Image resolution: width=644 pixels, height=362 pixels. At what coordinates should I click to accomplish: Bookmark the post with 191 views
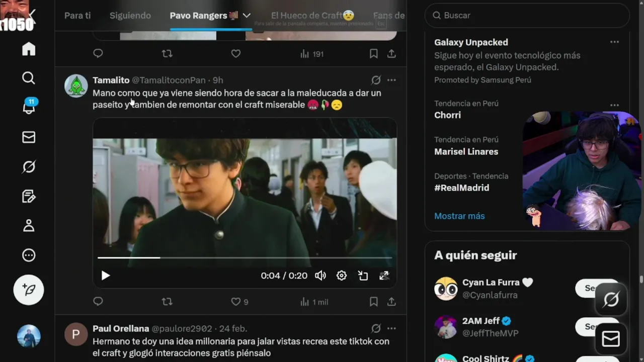click(x=373, y=53)
